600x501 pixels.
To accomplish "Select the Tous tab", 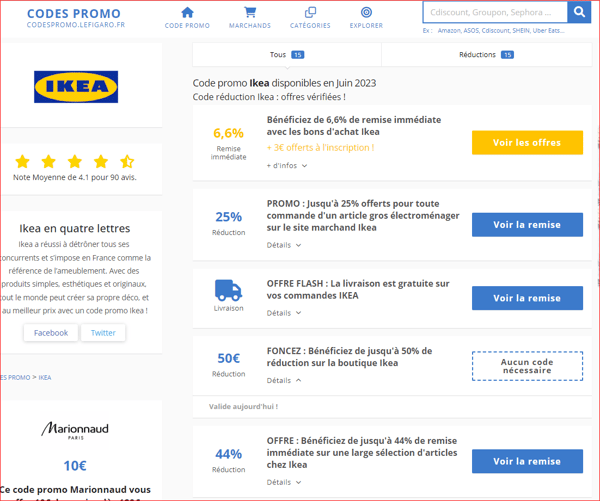I will 287,55.
